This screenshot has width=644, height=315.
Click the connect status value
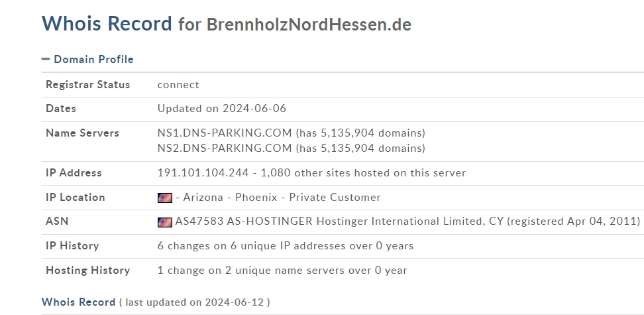click(178, 85)
